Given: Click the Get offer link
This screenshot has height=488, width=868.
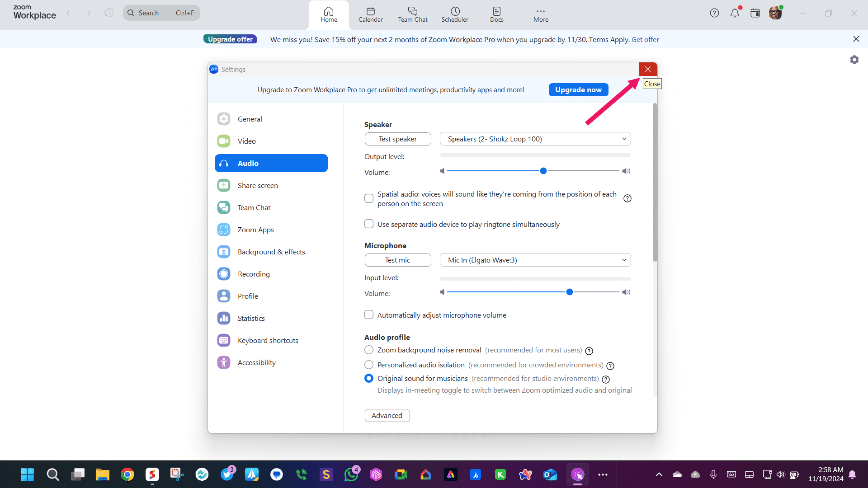Looking at the screenshot, I should point(645,39).
